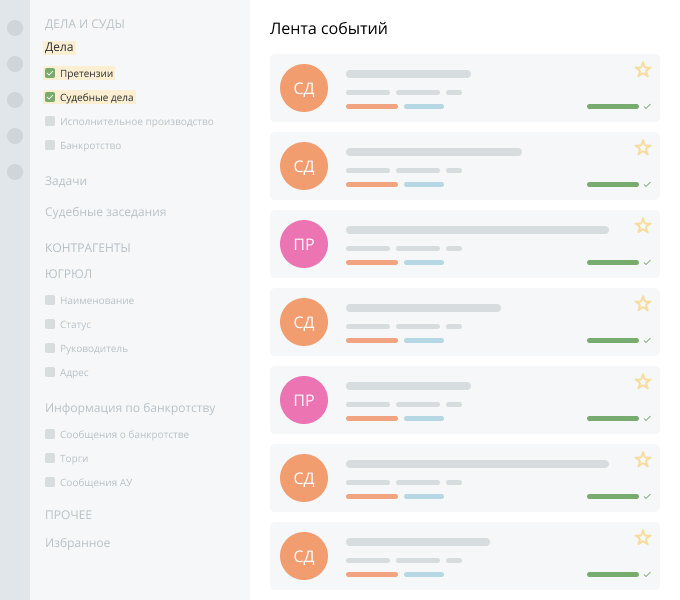
Task: Click the pink ПР avatar in third card
Action: coord(304,244)
